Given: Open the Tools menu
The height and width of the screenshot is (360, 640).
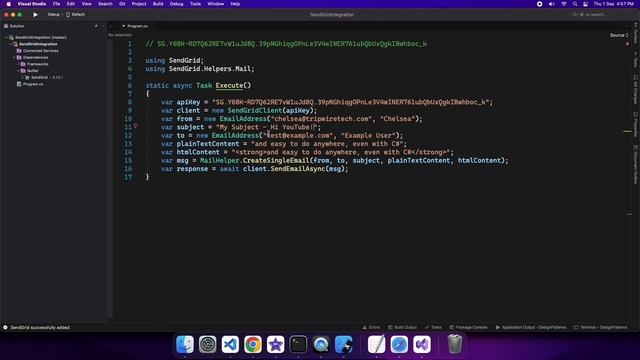Looking at the screenshot, I should pyautogui.click(x=196, y=4).
